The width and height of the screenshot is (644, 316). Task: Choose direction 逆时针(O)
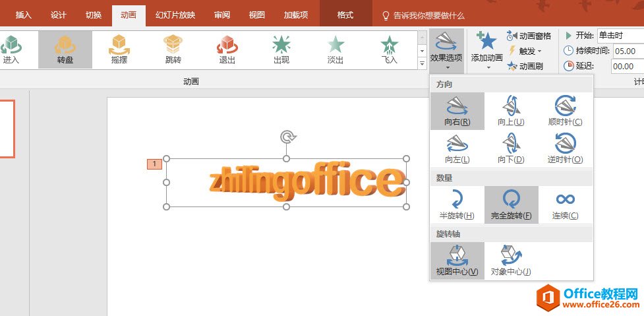pyautogui.click(x=566, y=148)
